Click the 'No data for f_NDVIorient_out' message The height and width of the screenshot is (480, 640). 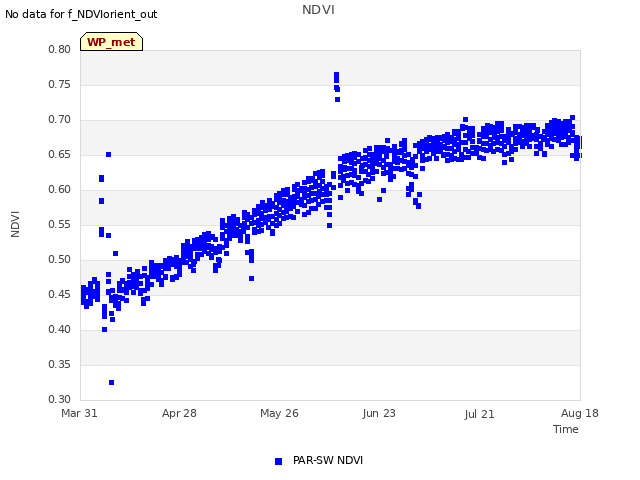[x=81, y=14]
